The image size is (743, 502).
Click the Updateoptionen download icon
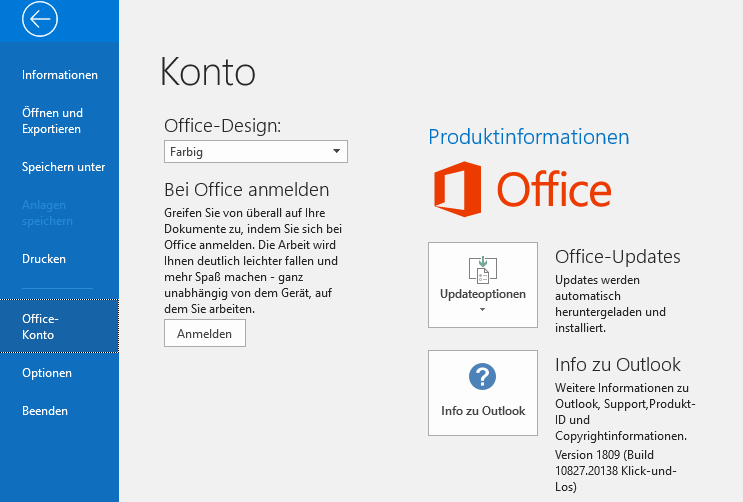[x=483, y=270]
